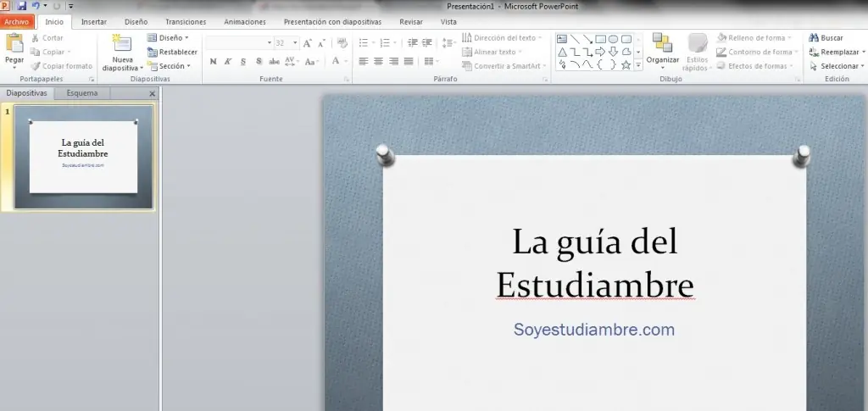This screenshot has width=868, height=411.
Task: Toggle bulleted list
Action: (x=363, y=42)
